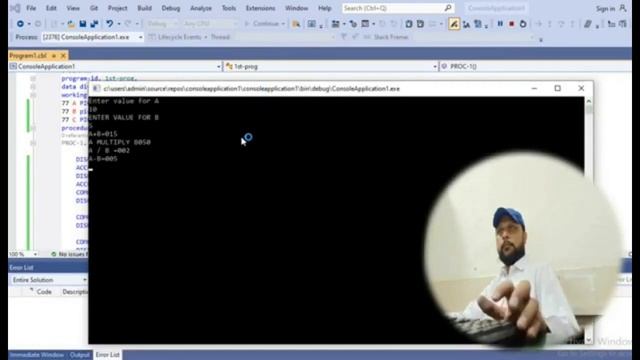Click the Save All toolbar icon
Screen dimensions: 640x360
pos(94,24)
